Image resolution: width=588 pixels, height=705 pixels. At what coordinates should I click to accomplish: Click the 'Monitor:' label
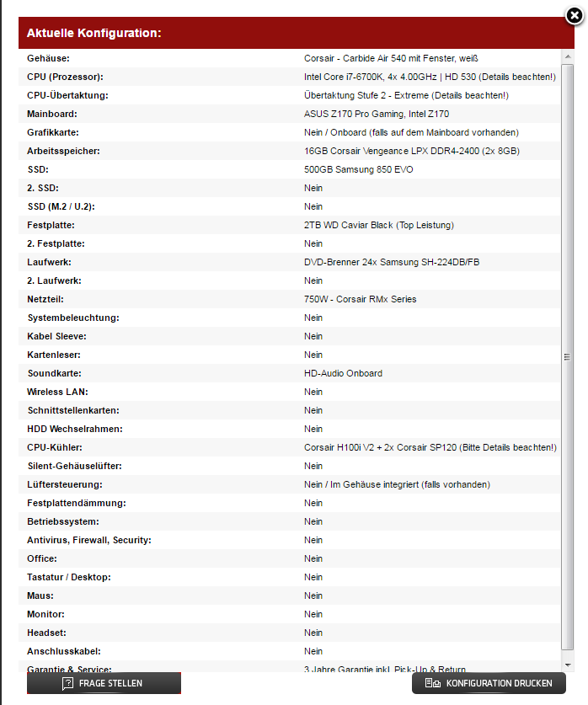pos(45,614)
